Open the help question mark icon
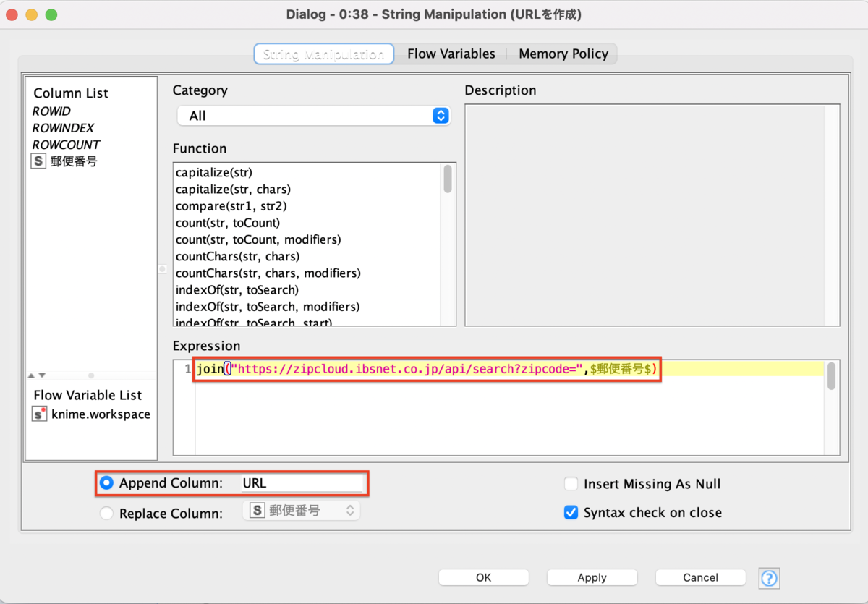The image size is (868, 604). [x=769, y=578]
